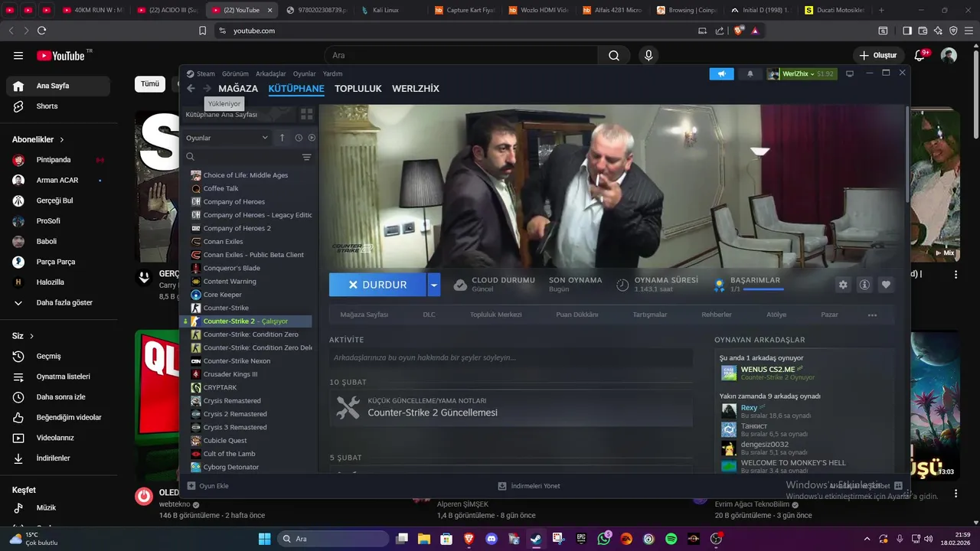
Task: Expand Oyunlar filter dropdown in Steam
Action: (x=227, y=138)
